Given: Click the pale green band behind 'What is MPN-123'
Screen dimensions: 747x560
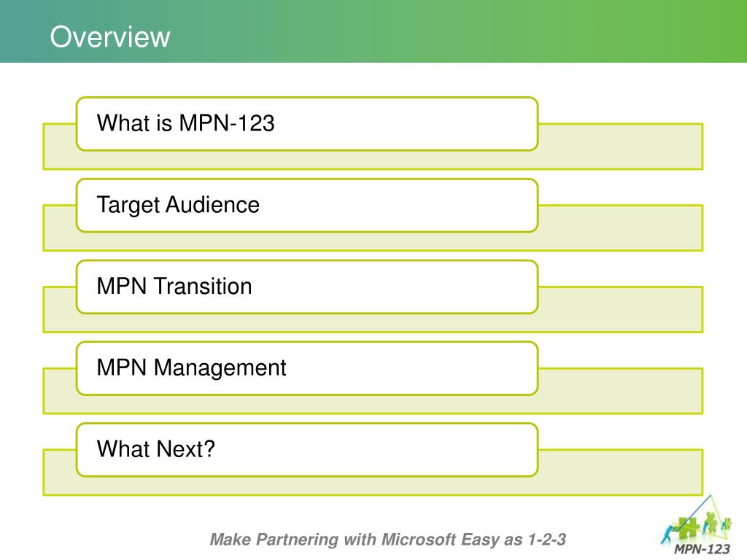Looking at the screenshot, I should pyautogui.click(x=621, y=146).
